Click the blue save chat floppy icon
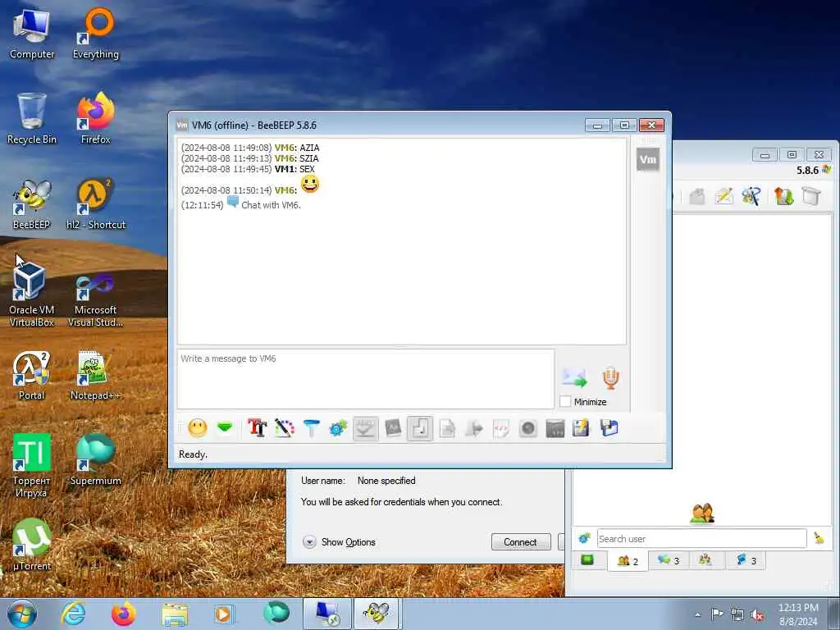Image resolution: width=840 pixels, height=630 pixels. pyautogui.click(x=609, y=428)
